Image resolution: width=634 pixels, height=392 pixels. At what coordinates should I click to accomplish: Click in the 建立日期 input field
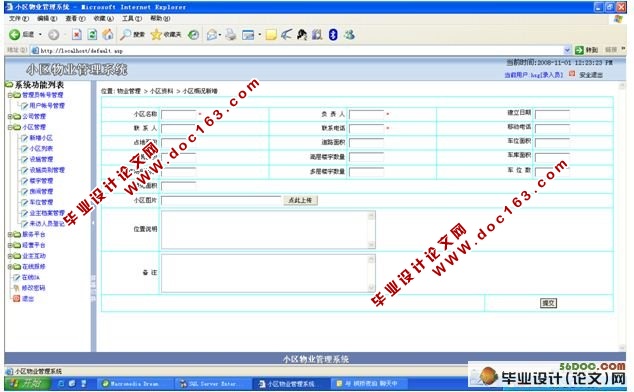pos(552,114)
